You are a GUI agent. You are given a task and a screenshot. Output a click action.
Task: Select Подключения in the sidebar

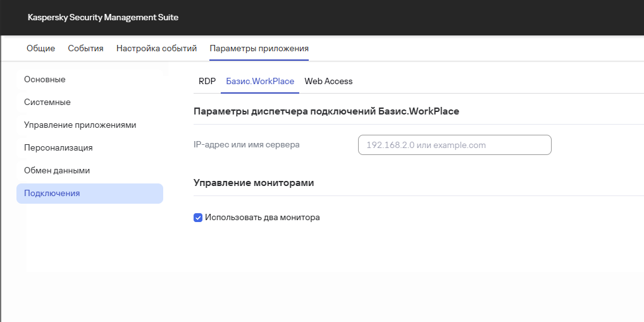coord(52,194)
